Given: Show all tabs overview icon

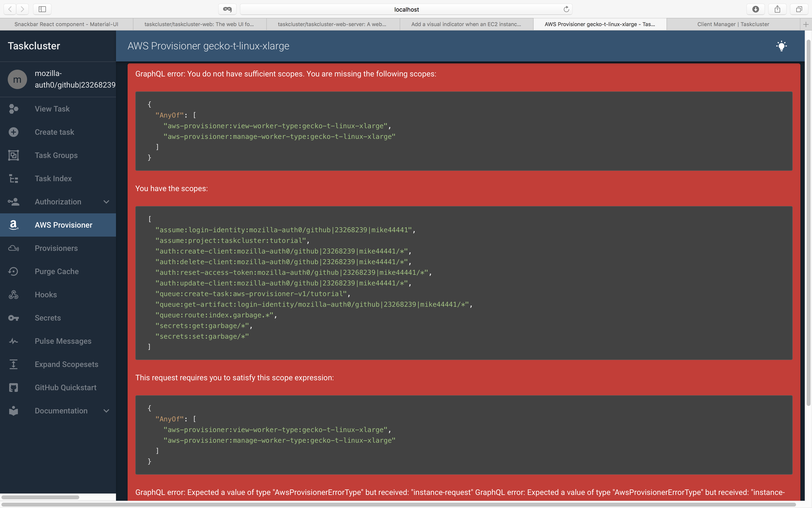Looking at the screenshot, I should click(799, 9).
